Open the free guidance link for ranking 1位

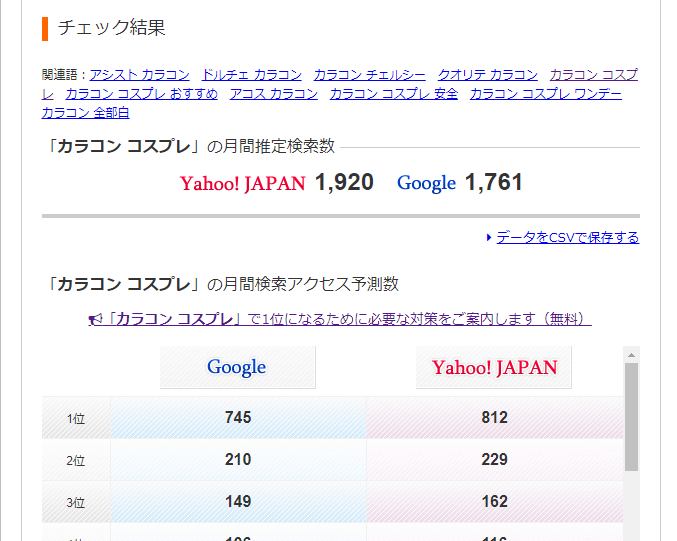click(x=340, y=319)
